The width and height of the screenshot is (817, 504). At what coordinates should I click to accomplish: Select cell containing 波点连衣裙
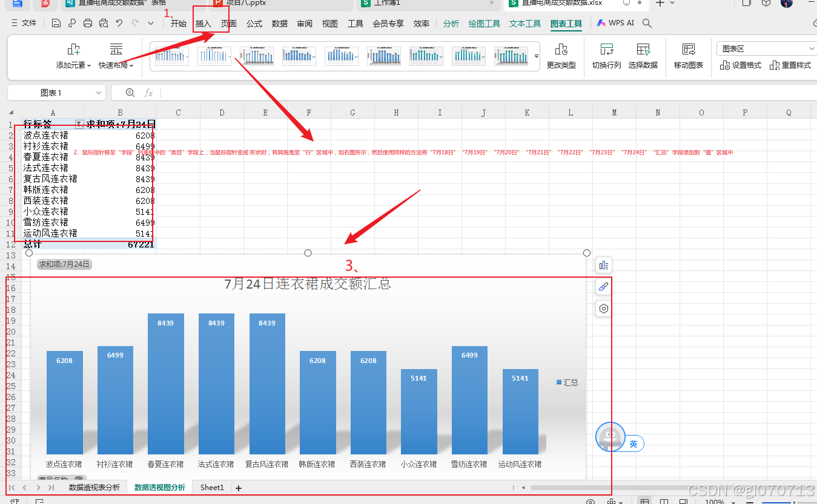(x=53, y=135)
